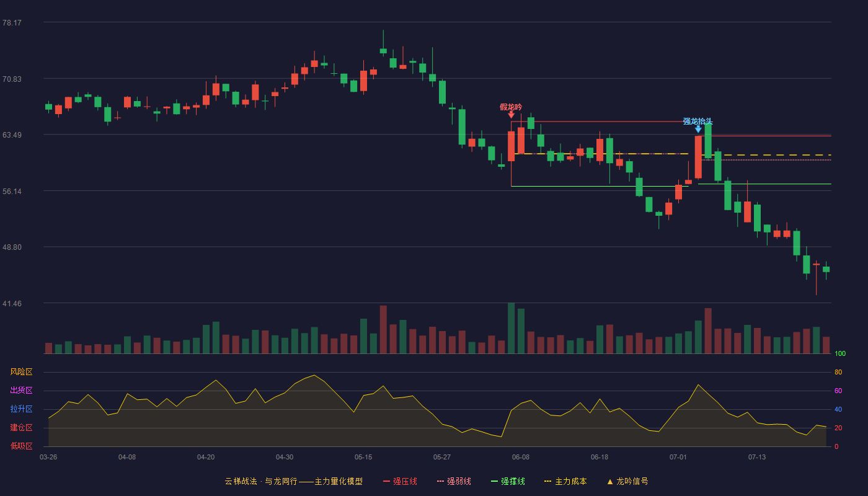Click the 强龙抬头 signal label
The image size is (868, 496).
698,122
